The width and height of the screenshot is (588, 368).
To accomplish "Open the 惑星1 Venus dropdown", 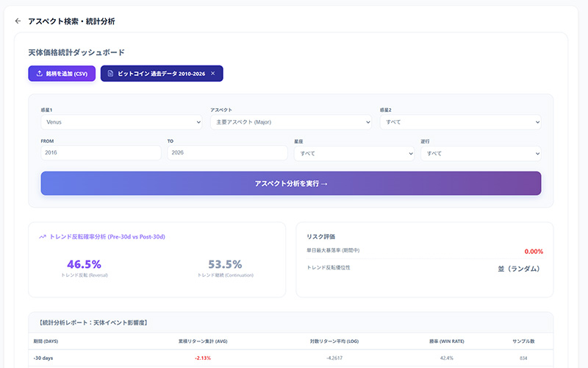I will [x=121, y=122].
